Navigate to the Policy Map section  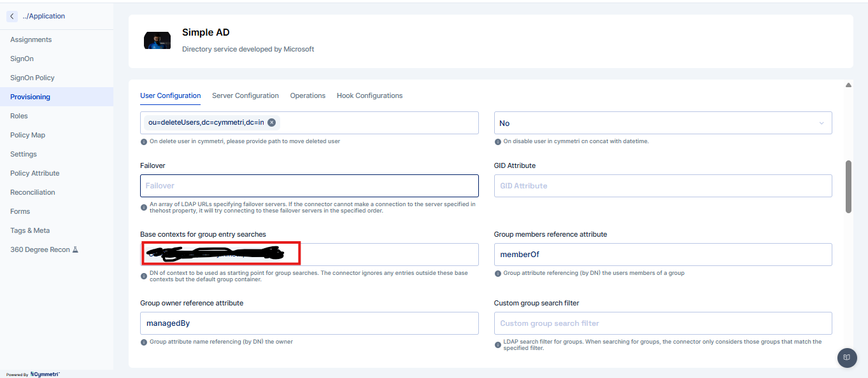tap(27, 135)
